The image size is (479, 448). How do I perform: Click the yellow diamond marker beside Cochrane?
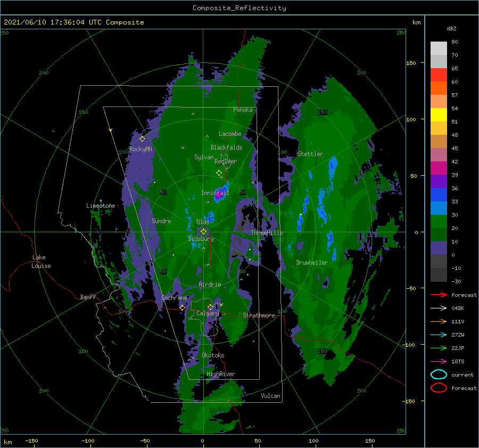[x=182, y=307]
